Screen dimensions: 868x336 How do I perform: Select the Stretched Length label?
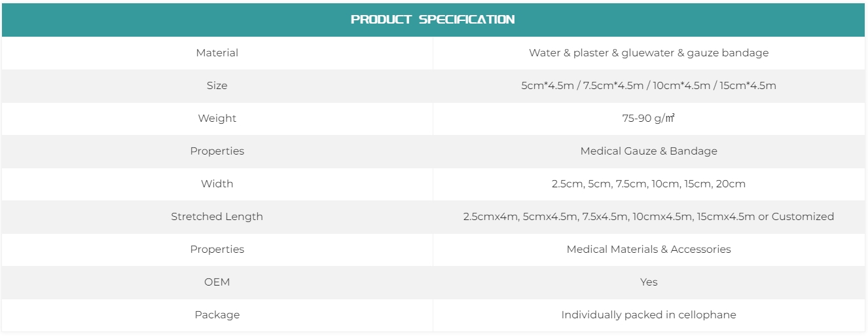coord(217,217)
